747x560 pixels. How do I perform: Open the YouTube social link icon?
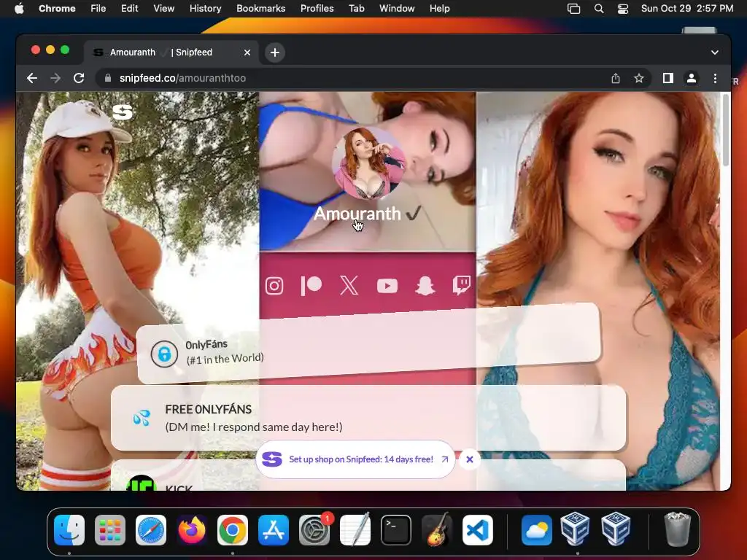[387, 286]
